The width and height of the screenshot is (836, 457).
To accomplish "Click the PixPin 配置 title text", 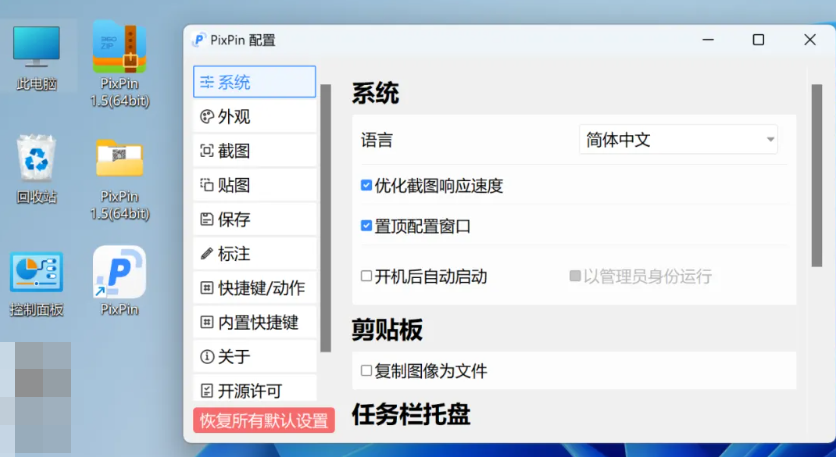I will [x=243, y=40].
